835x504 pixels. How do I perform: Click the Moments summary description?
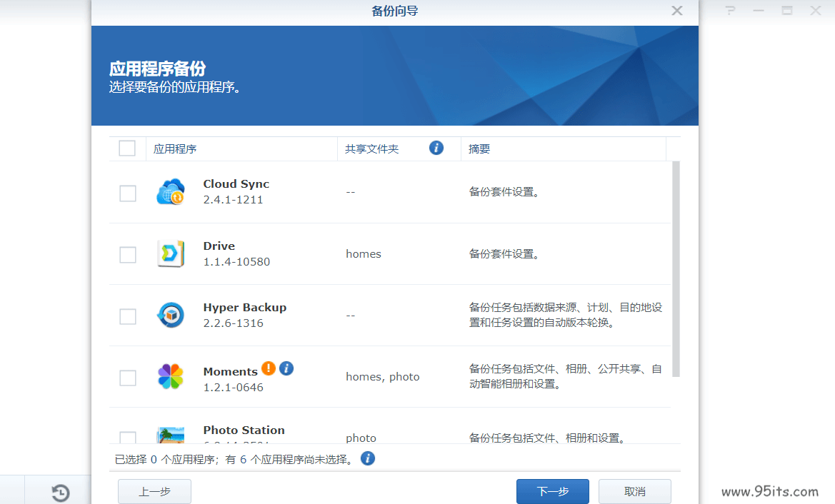click(565, 376)
